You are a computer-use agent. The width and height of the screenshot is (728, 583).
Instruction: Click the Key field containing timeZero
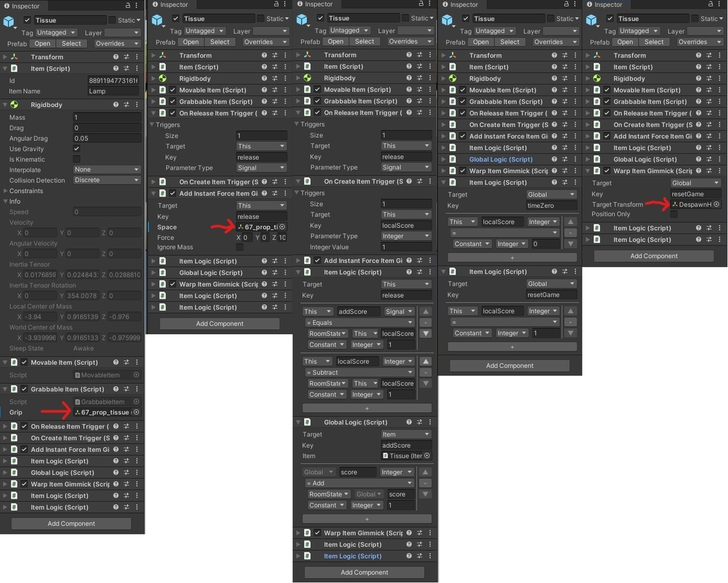click(x=552, y=206)
